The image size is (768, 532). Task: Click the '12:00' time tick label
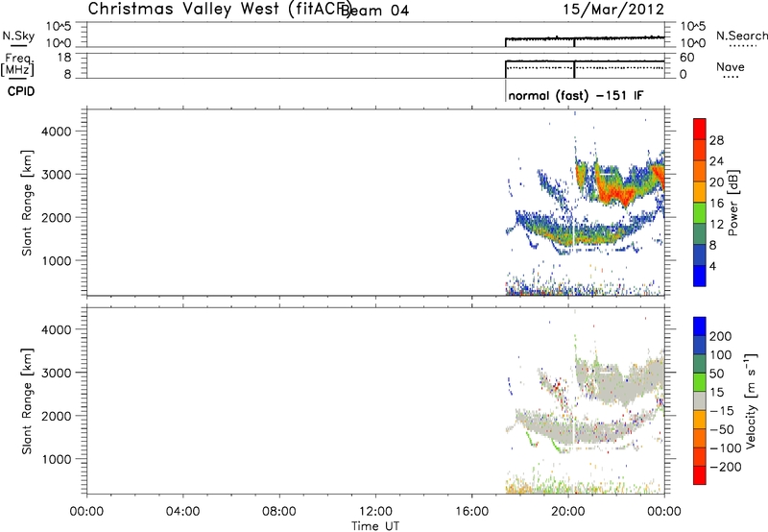coord(375,512)
